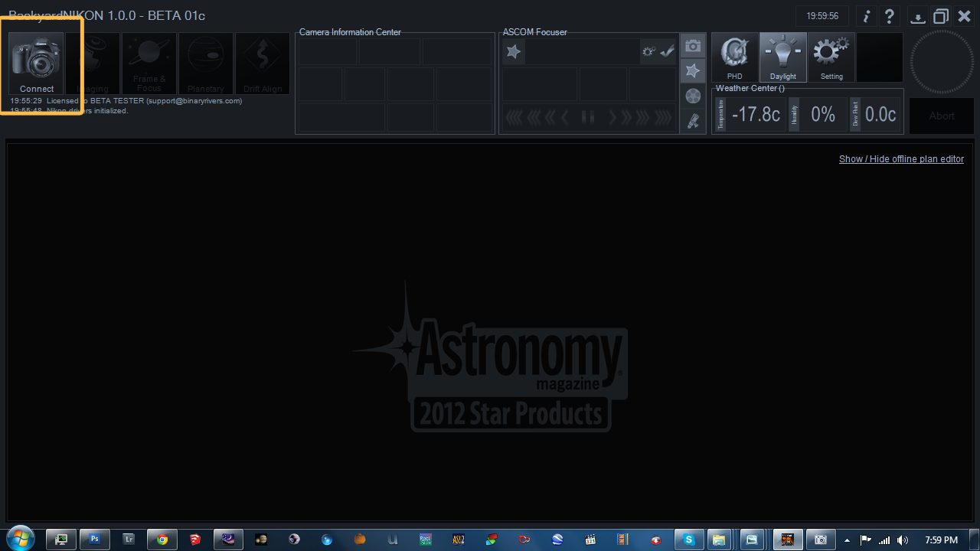This screenshot has height=551, width=980.
Task: Select the telescope icon in side strip
Action: pyautogui.click(x=693, y=121)
